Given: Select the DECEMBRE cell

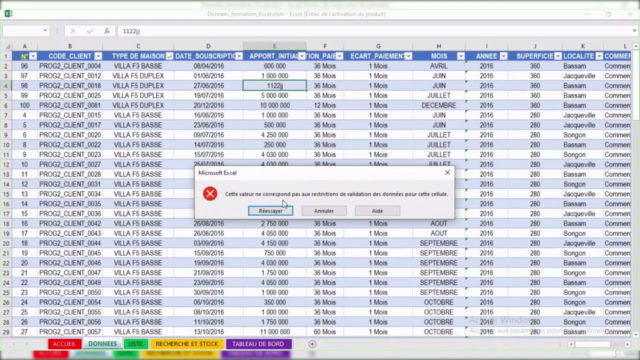Looking at the screenshot, I should click(439, 105).
